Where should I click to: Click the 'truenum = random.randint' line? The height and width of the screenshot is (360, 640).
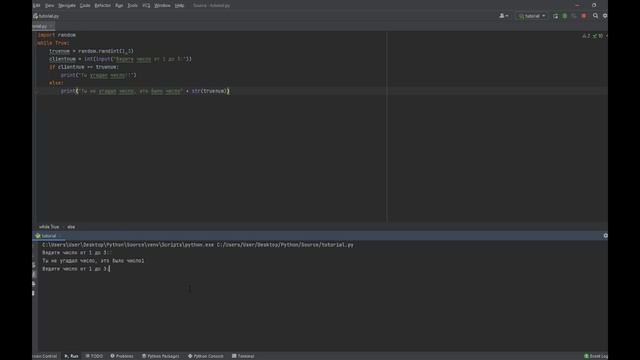pos(91,51)
